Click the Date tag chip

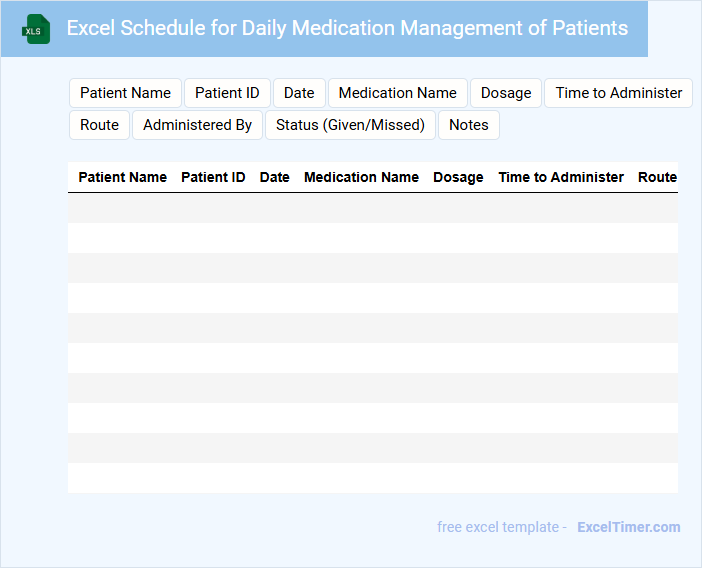(x=299, y=93)
